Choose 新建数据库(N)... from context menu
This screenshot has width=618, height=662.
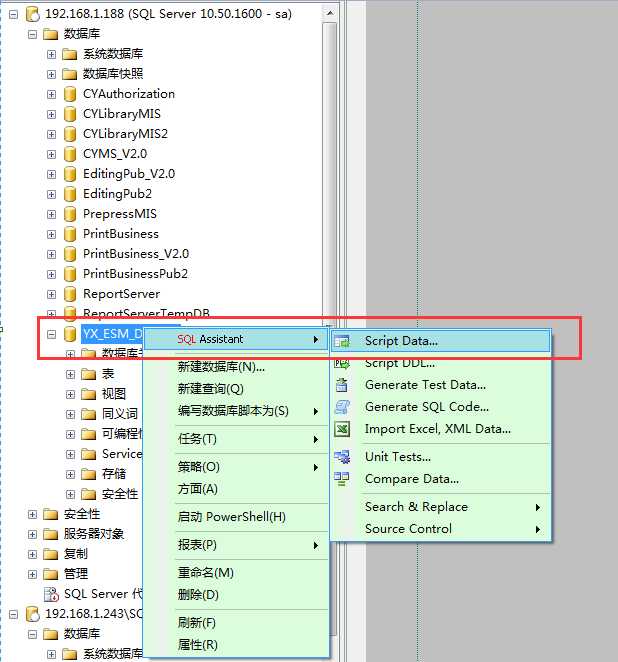236,366
